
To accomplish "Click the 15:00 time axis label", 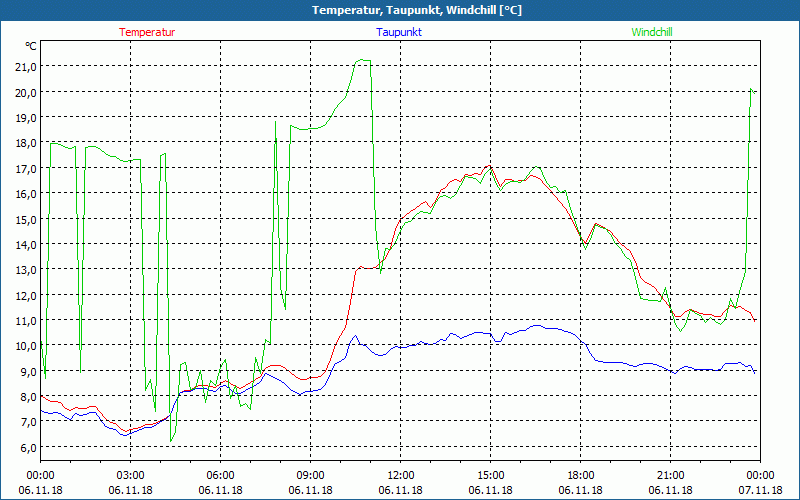I will tap(490, 476).
